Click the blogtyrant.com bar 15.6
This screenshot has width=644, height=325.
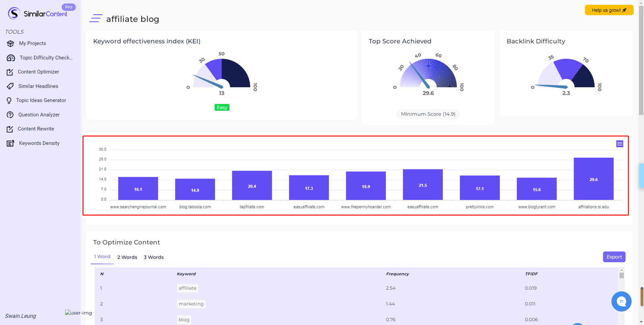(537, 189)
